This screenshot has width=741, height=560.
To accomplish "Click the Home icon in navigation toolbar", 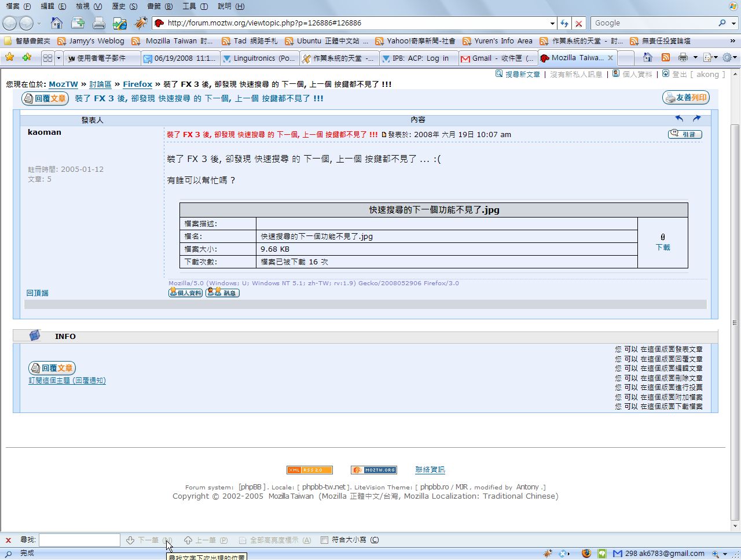I will tap(56, 23).
